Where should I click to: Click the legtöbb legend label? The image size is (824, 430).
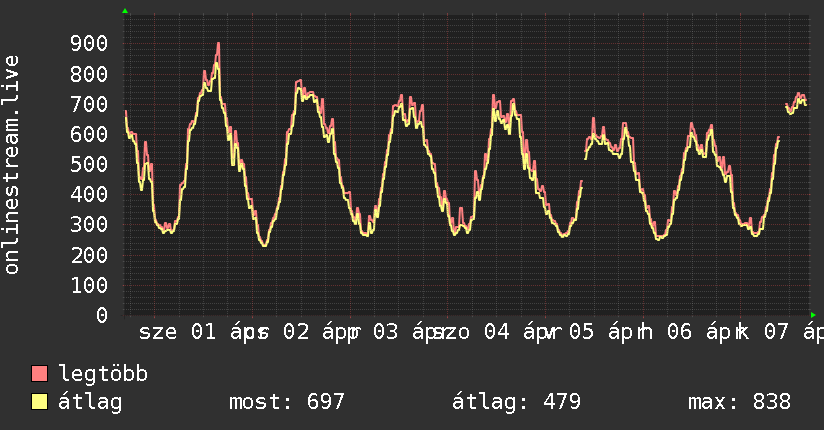point(103,374)
